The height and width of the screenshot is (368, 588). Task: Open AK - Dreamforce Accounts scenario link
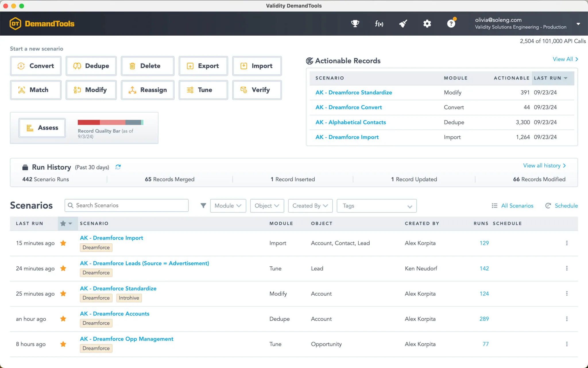click(115, 314)
